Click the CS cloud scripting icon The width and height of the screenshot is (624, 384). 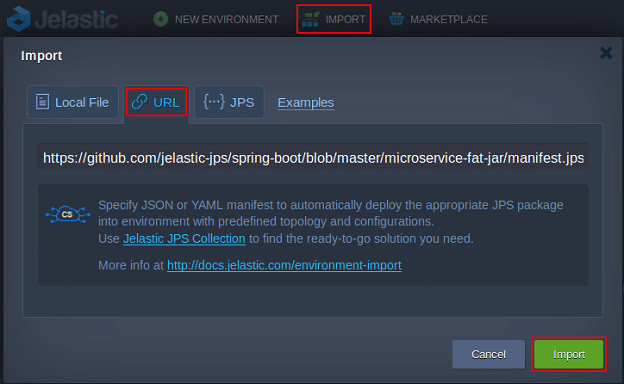pos(68,214)
